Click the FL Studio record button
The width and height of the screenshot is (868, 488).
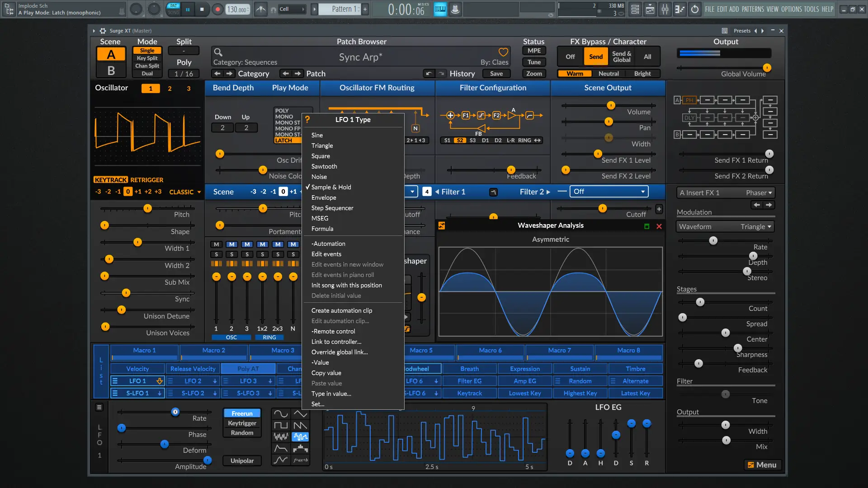(217, 9)
